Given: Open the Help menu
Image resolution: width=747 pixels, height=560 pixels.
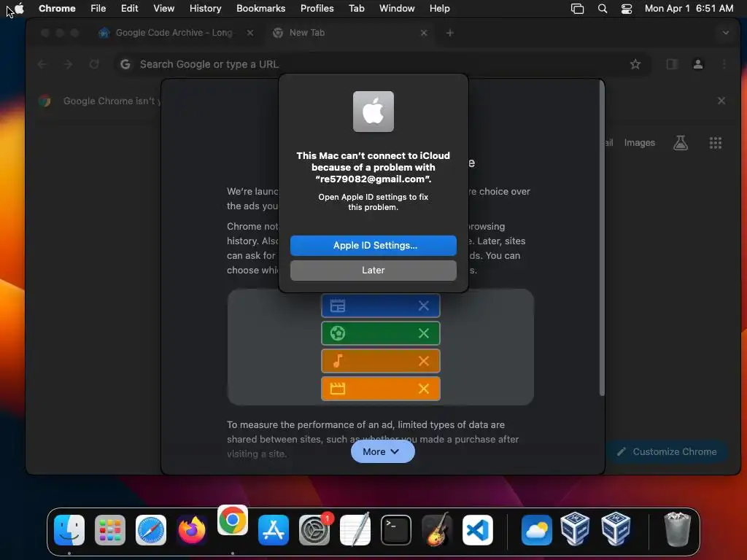Looking at the screenshot, I should (439, 8).
